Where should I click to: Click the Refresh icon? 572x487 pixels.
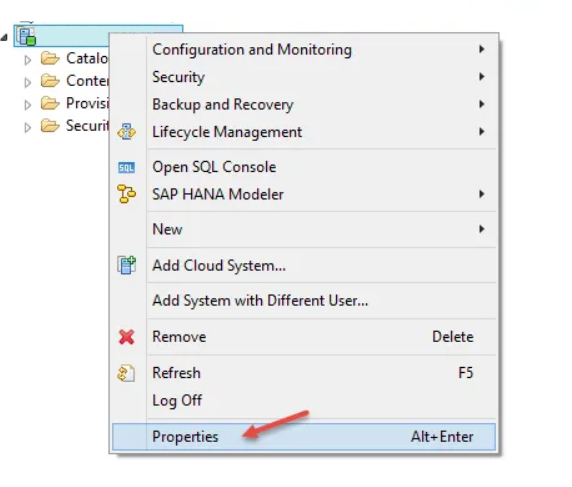pos(126,373)
